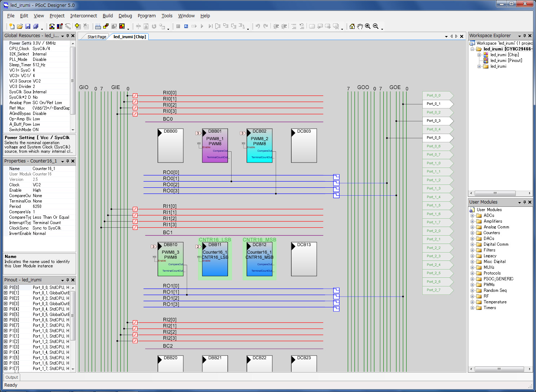Open the Properties panel dropdown arrow
Image resolution: width=536 pixels, height=392 pixels.
point(62,161)
